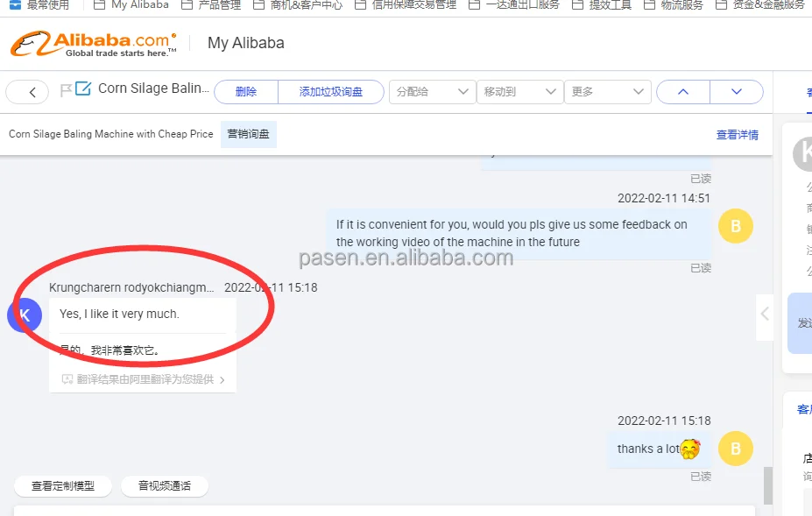Screen dimensions: 812x516
Task: Click the chat vertical scrollbar
Action: tap(768, 485)
